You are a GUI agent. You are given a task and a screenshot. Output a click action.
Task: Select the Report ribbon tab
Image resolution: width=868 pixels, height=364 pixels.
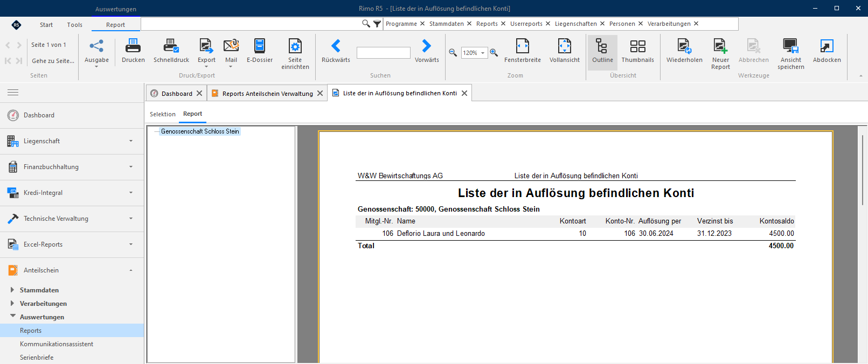click(x=115, y=25)
